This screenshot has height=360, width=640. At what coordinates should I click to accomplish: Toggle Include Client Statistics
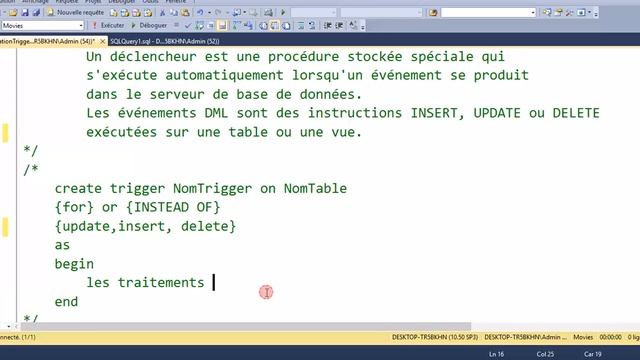tap(248, 25)
